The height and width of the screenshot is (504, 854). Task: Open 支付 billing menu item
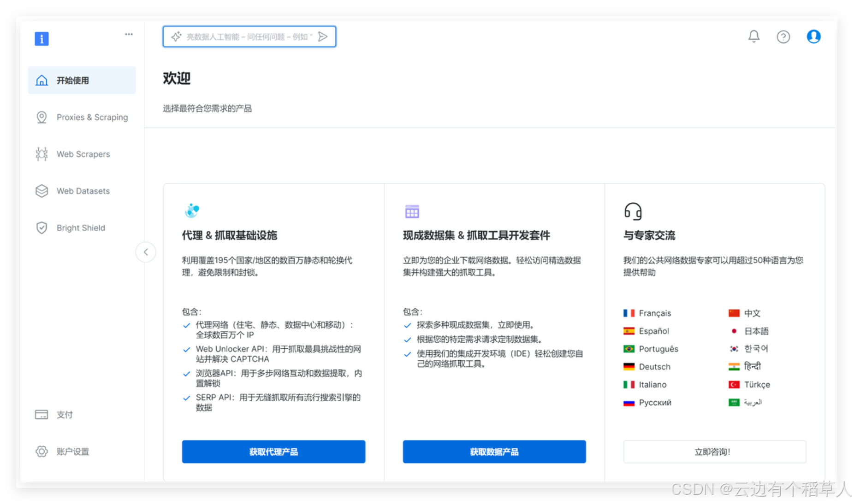pos(82,415)
